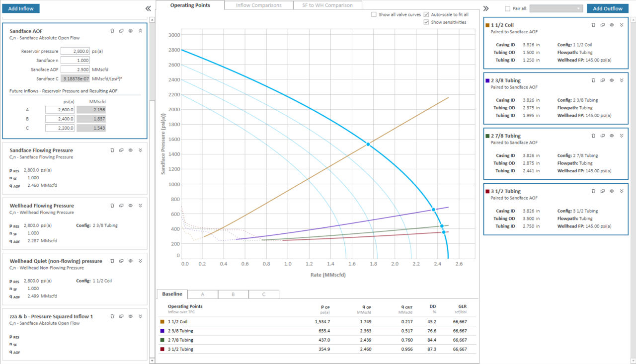Open the Pair all dropdown
This screenshot has height=364, width=636.
point(556,8)
